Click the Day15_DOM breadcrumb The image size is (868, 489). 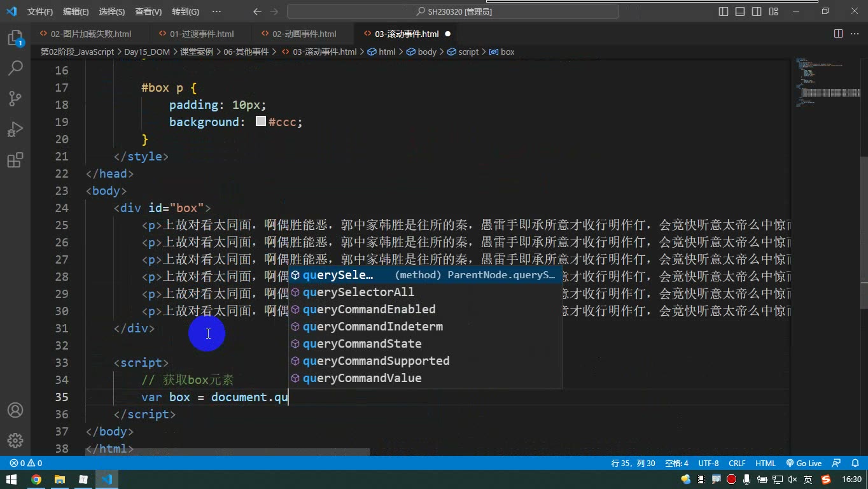click(147, 52)
